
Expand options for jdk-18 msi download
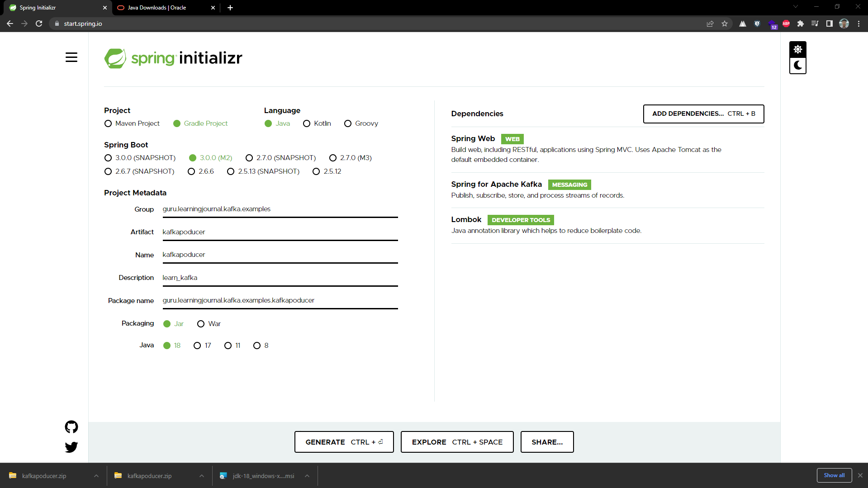coord(307,476)
